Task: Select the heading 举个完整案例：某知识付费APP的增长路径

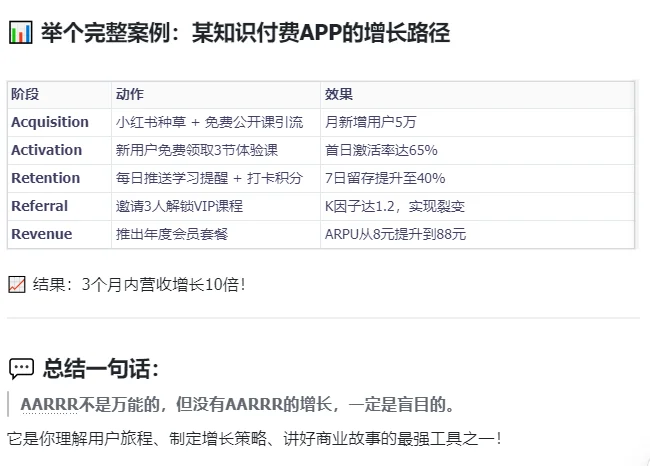Action: pos(245,33)
